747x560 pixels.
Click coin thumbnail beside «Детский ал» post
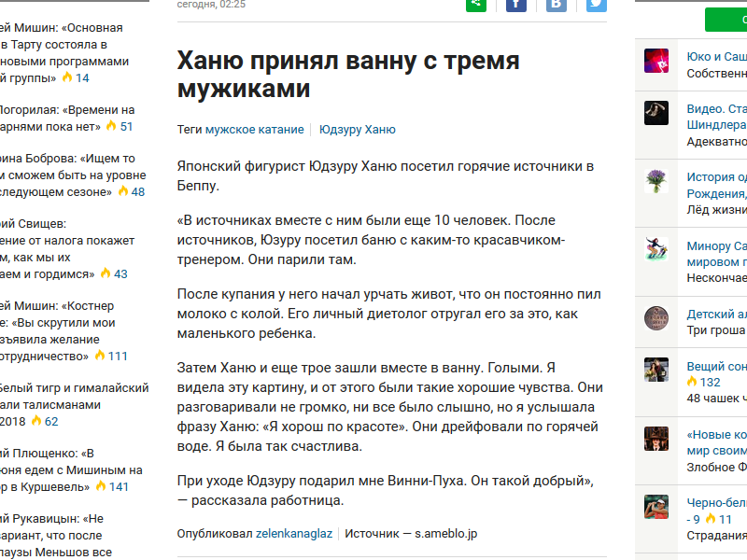coord(656,318)
